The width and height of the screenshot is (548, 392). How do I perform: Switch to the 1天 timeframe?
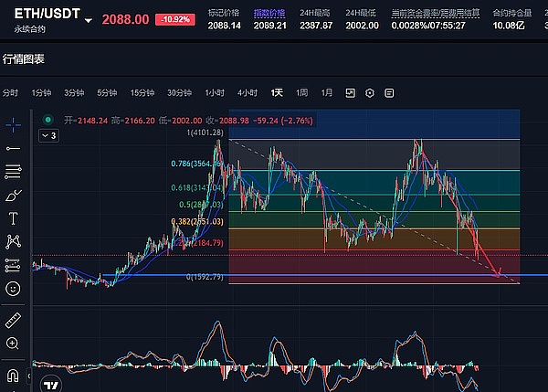coord(277,92)
